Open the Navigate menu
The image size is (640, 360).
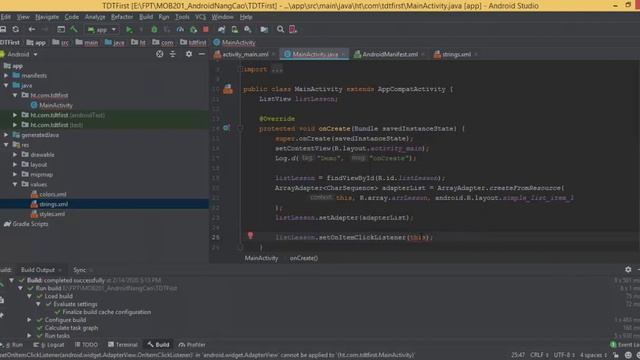pyautogui.click(x=47, y=17)
